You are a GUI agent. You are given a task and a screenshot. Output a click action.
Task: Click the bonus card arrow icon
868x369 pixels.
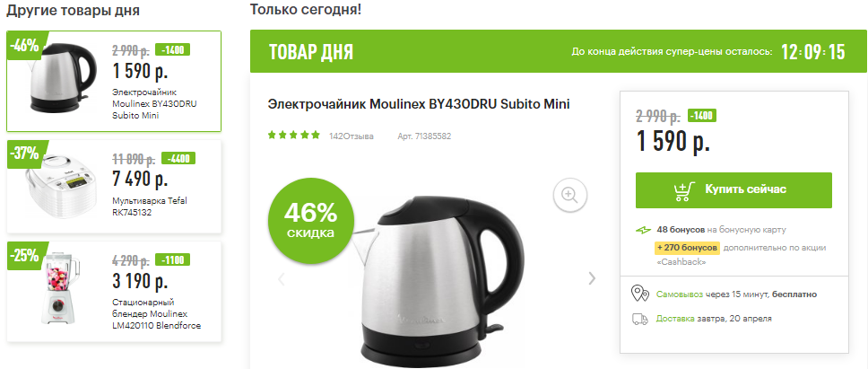(x=643, y=229)
